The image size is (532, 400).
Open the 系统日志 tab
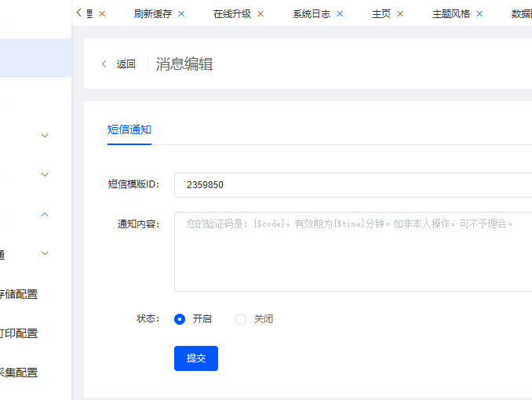(312, 14)
